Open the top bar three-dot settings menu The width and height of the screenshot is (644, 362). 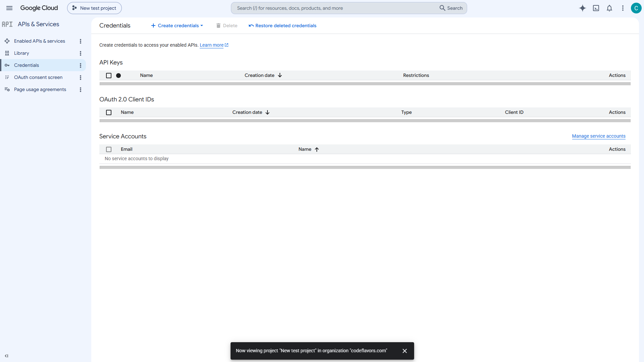pos(623,8)
